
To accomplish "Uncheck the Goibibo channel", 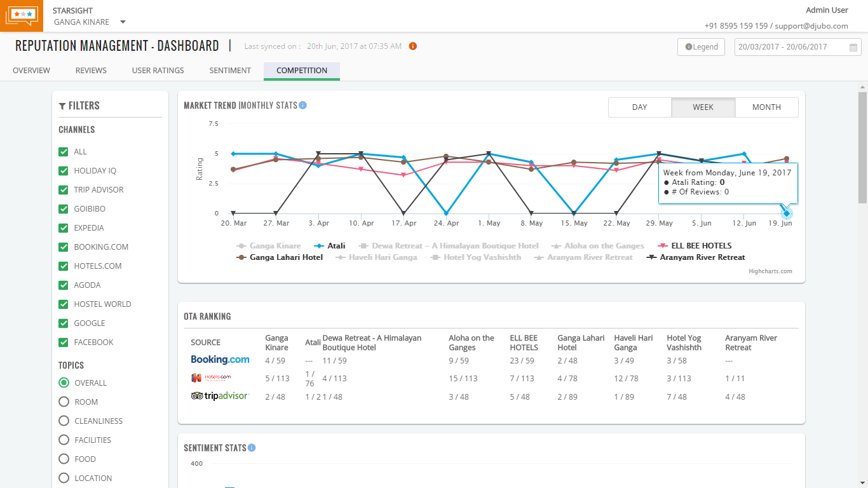I will click(64, 209).
